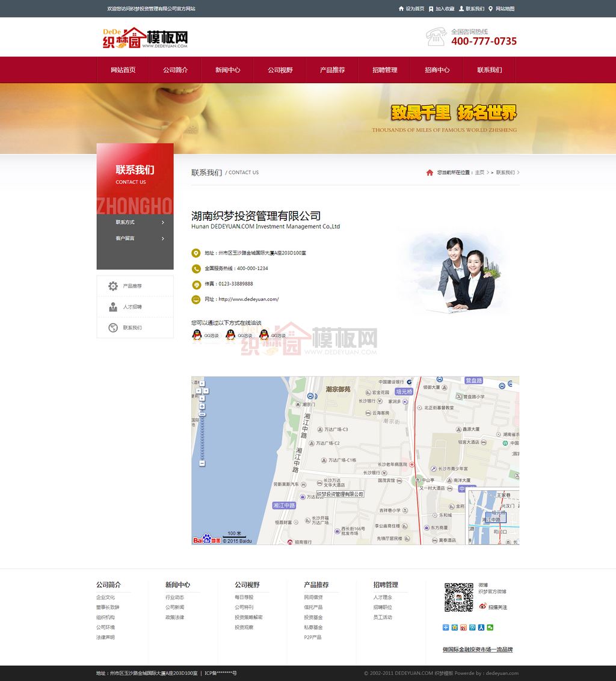Click the map zoom level slider track
Screen dimensions: 616x681
[x=202, y=436]
